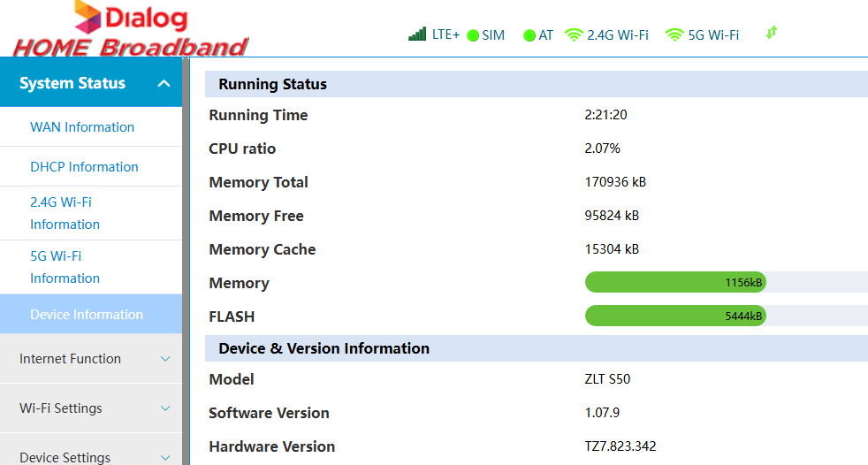Click the Dialog Home Broadband logo
Viewport: 868px width, 465px height.
point(131,29)
